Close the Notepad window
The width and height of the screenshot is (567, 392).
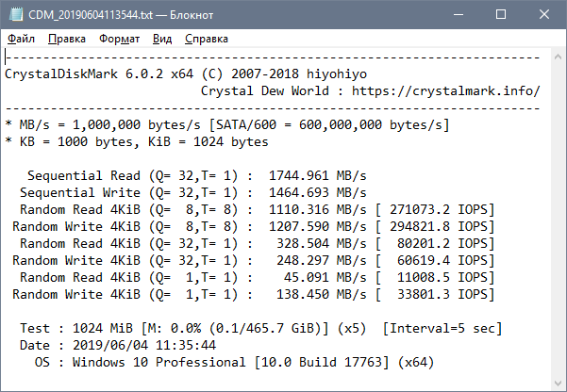[544, 14]
